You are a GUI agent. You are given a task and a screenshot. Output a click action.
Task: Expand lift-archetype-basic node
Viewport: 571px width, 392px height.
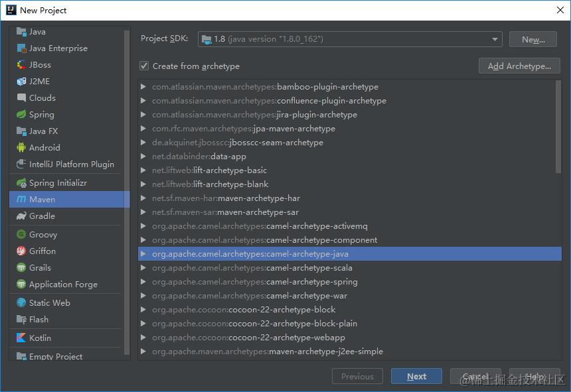(x=143, y=170)
